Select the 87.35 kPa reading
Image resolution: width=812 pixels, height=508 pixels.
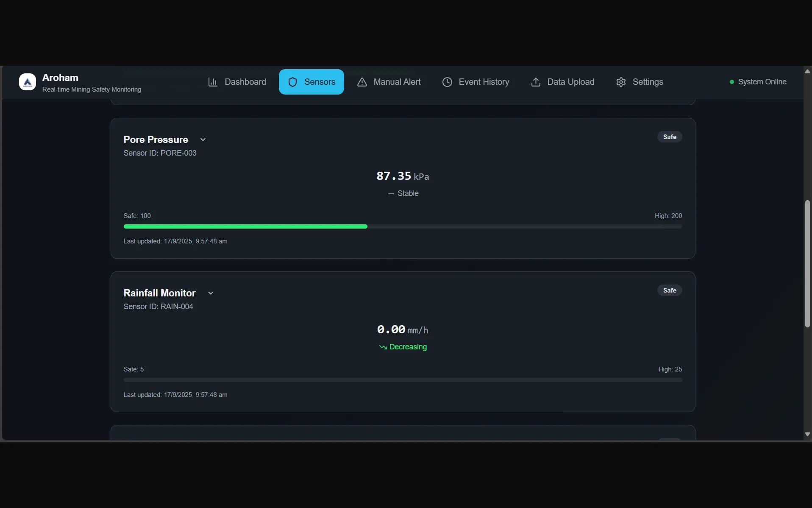pyautogui.click(x=403, y=176)
